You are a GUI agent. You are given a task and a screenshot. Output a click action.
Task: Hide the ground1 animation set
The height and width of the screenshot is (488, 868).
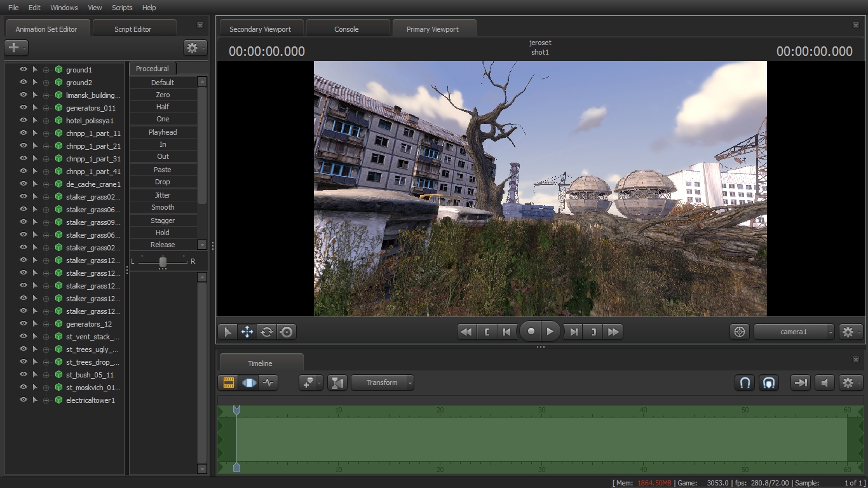click(x=24, y=70)
